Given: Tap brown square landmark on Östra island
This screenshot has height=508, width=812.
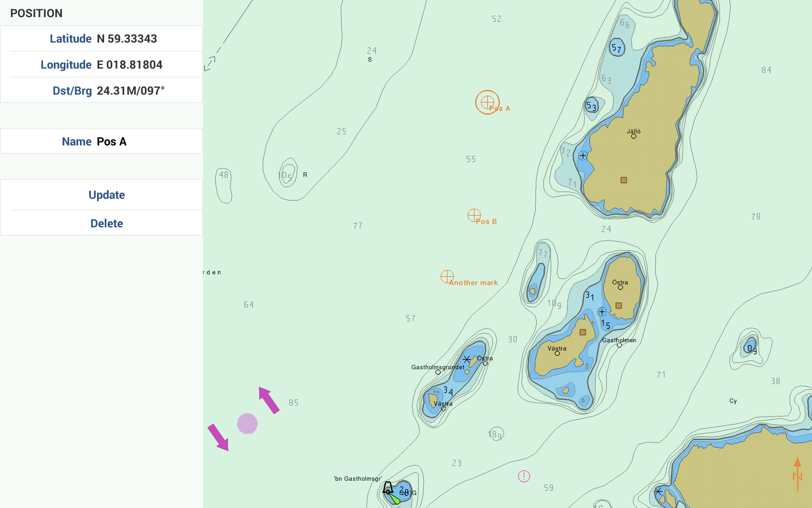Looking at the screenshot, I should tap(619, 305).
